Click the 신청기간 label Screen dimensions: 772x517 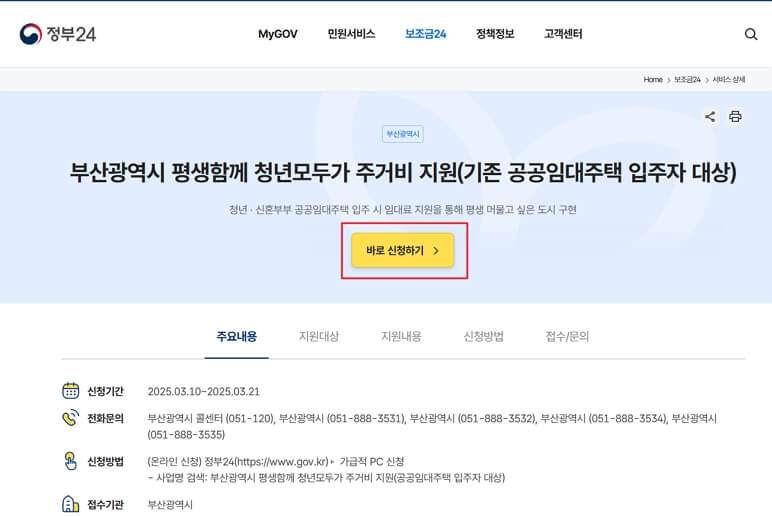105,391
